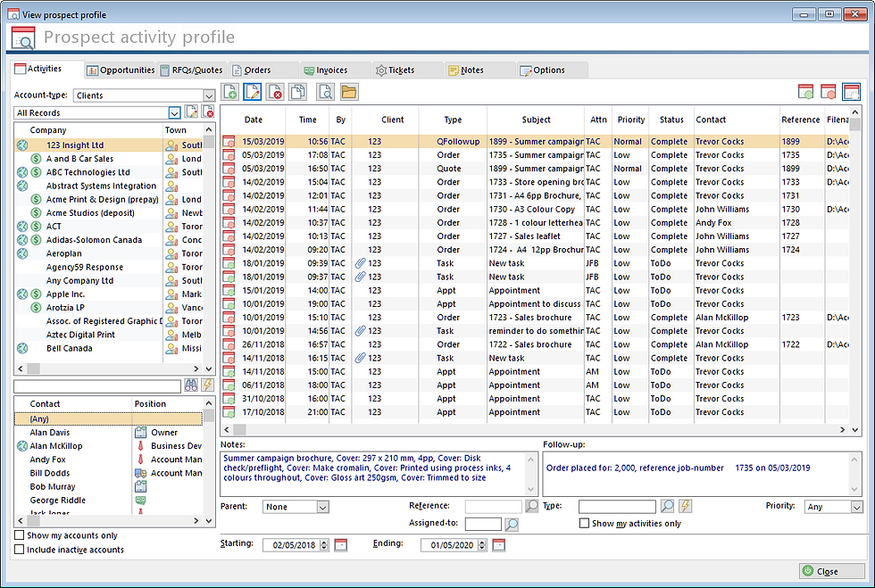Create a new activity record
The height and width of the screenshot is (588, 875).
pos(230,91)
